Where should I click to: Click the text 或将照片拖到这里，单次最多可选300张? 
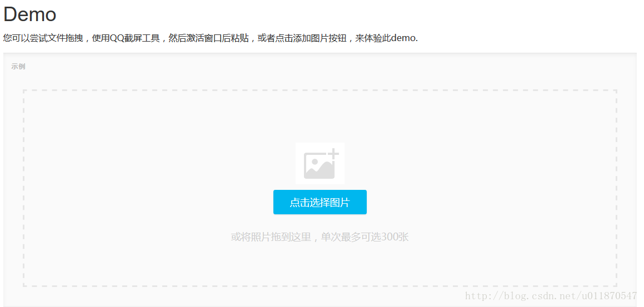[x=319, y=237]
